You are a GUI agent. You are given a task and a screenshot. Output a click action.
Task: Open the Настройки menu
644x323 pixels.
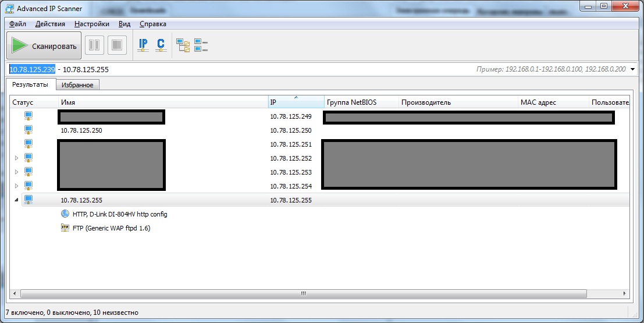point(91,24)
